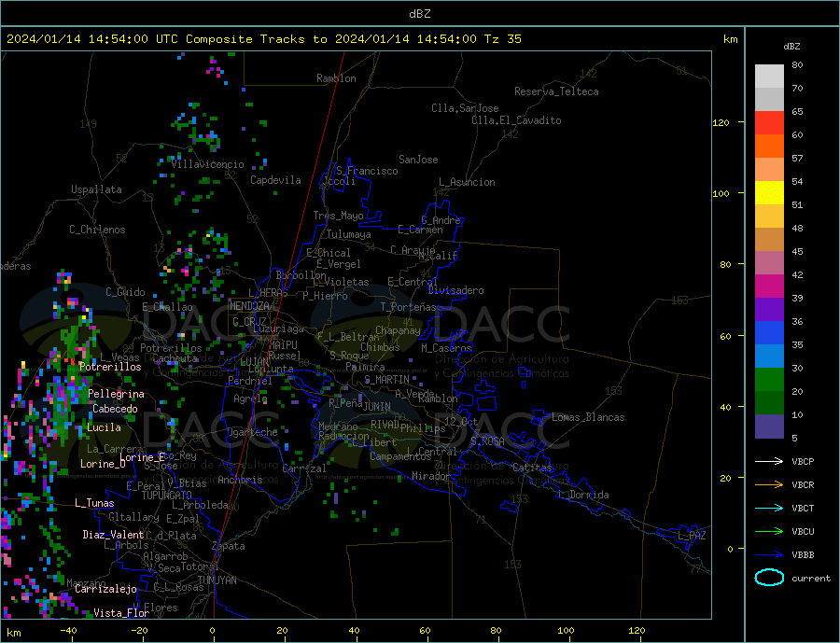840x643 pixels.
Task: Click the 'Lucila' map label
Action: click(x=104, y=427)
